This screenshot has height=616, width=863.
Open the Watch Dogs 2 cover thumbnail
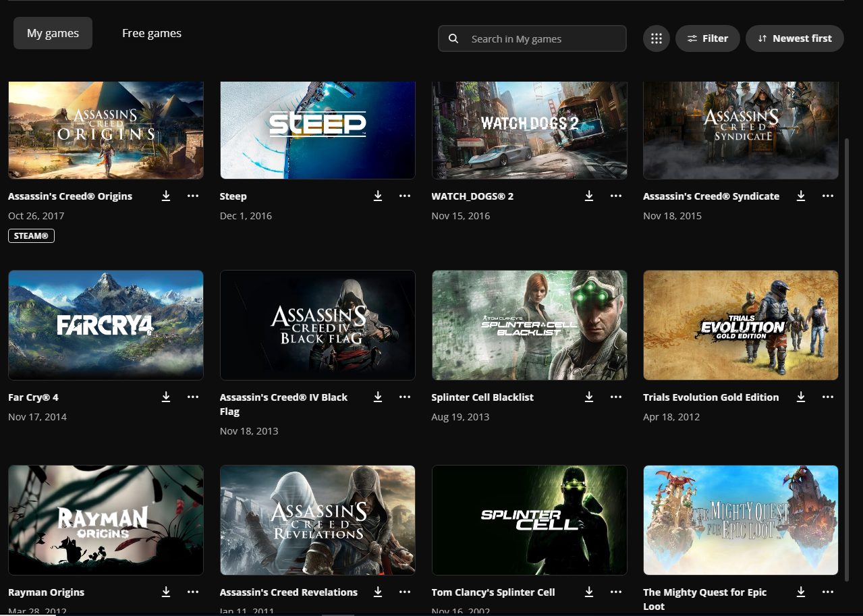[x=530, y=130]
